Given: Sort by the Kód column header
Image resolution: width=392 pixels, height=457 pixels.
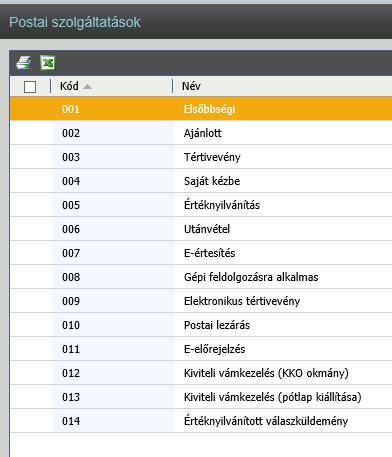Looking at the screenshot, I should tap(69, 86).
